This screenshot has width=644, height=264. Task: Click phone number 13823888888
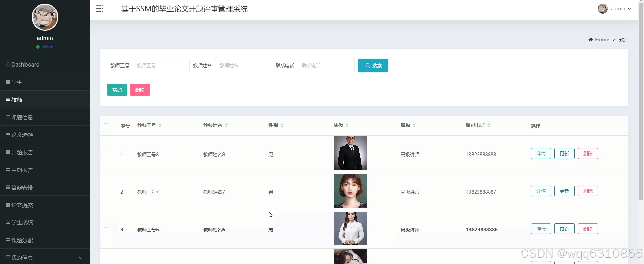(x=481, y=155)
